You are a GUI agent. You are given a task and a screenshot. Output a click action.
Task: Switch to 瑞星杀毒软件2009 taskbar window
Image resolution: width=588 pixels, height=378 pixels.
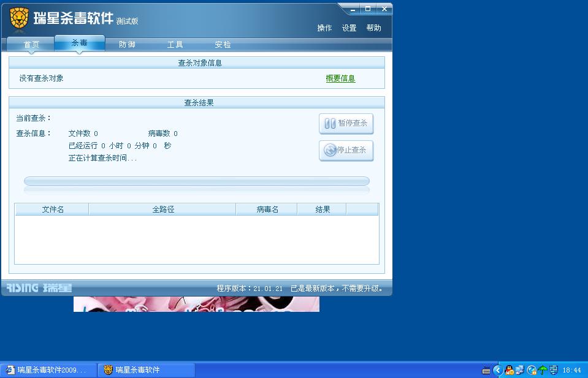click(48, 370)
